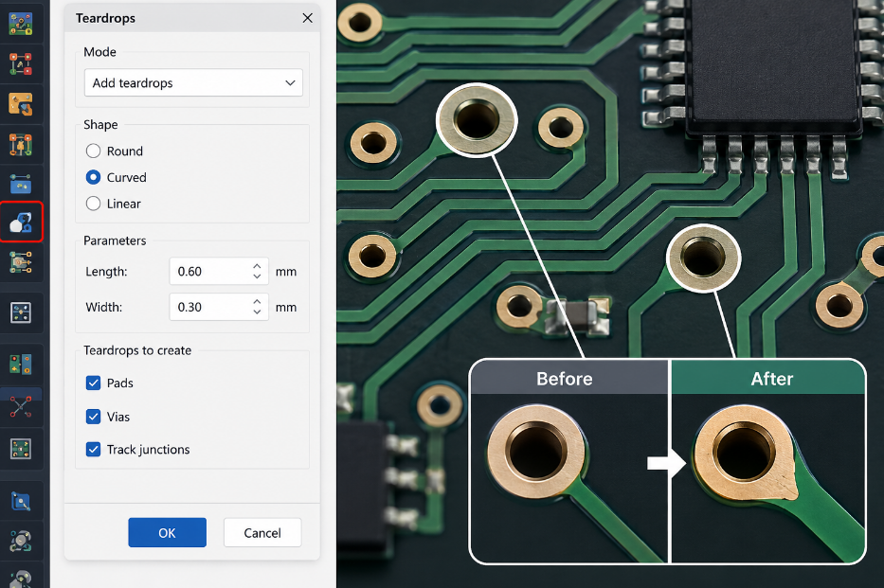Screen dimensions: 884x588
Task: Click the blue board icon with probe
Action: [x=21, y=501]
